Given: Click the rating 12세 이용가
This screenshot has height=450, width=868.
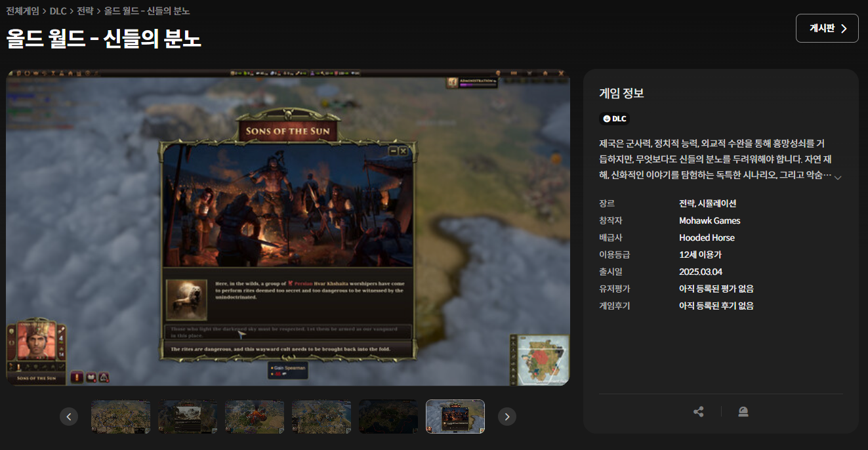Looking at the screenshot, I should pos(700,255).
